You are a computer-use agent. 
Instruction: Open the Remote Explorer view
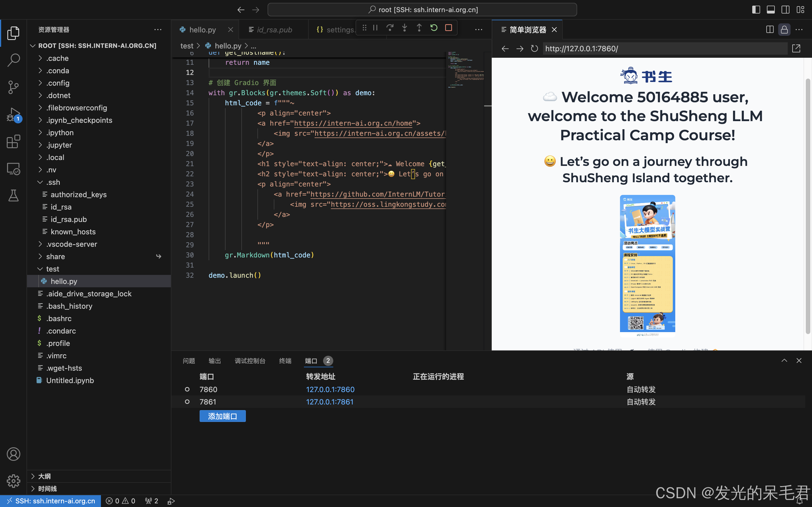click(x=14, y=169)
